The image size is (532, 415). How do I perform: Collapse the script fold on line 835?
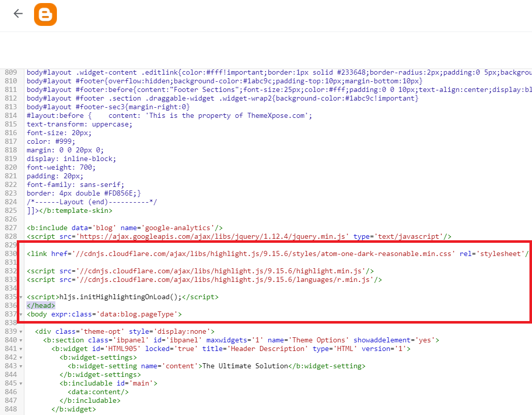[21, 297]
